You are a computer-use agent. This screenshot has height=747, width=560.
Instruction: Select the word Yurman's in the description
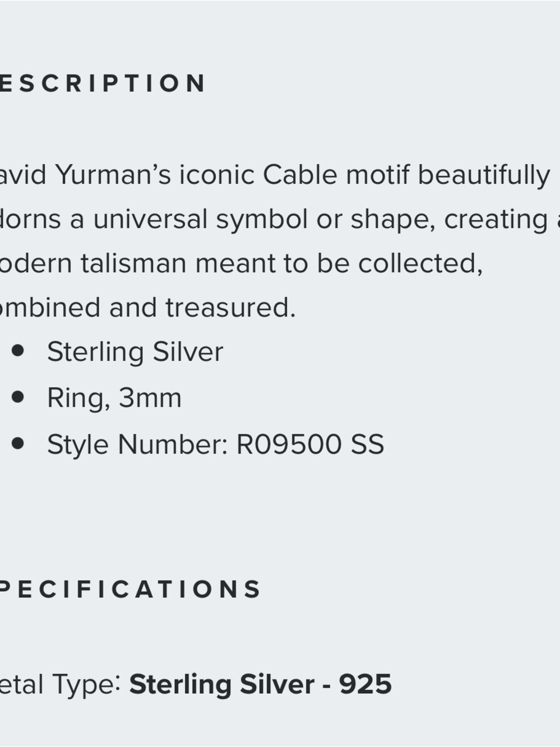click(x=113, y=175)
